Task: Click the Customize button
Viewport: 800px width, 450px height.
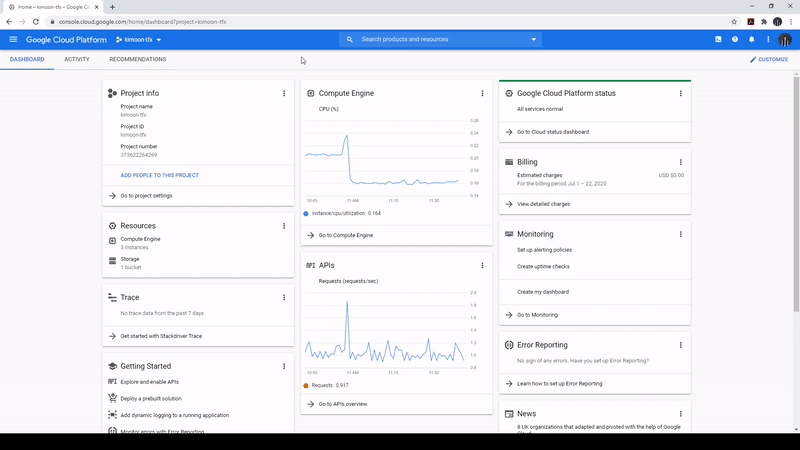Action: (x=768, y=60)
